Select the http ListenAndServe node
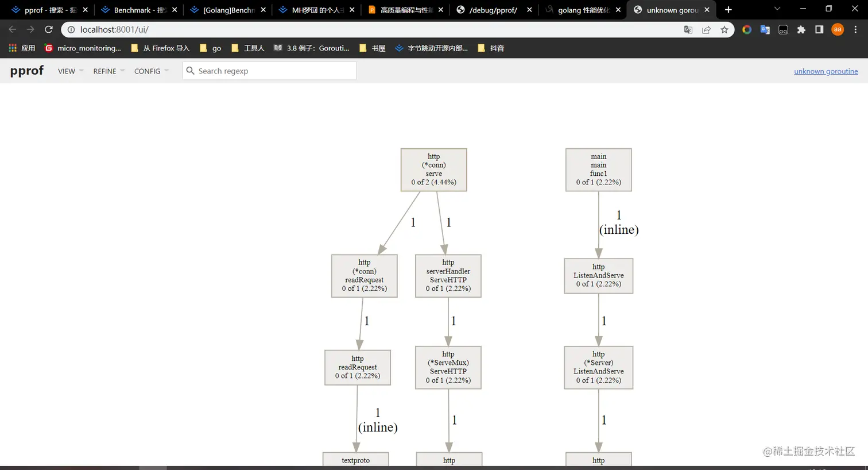868x470 pixels. tap(598, 276)
